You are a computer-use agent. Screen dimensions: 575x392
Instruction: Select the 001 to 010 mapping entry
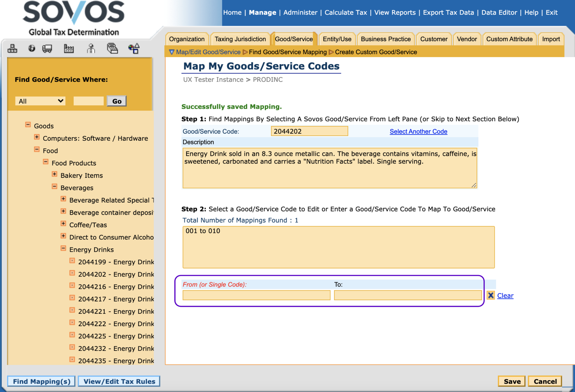(203, 231)
